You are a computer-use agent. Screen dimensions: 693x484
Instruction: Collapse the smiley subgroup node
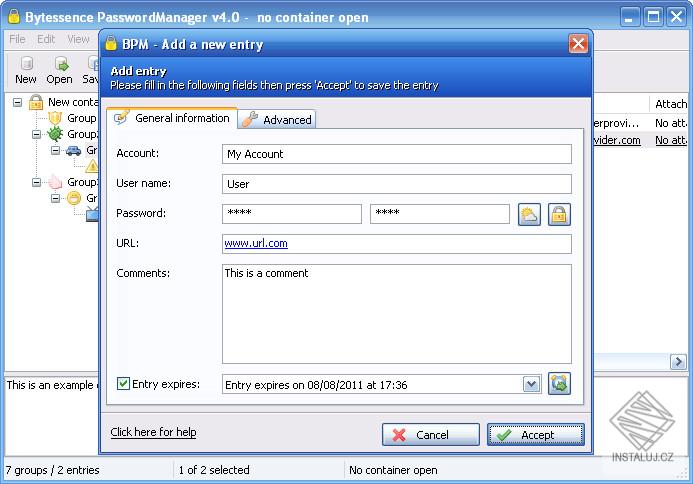[55, 198]
